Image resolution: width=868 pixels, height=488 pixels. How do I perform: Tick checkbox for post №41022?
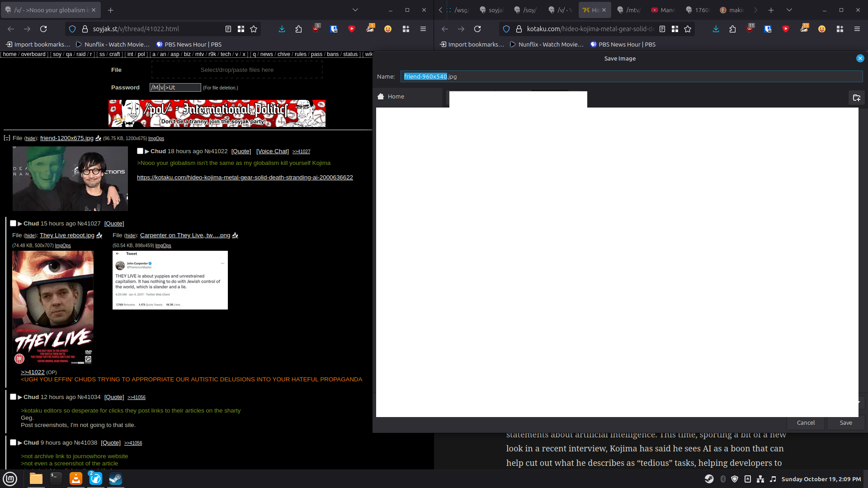[140, 151]
